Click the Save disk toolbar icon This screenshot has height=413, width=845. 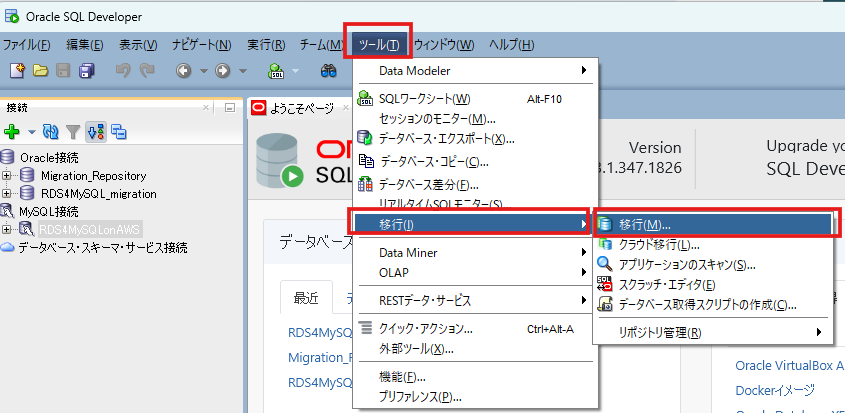64,71
